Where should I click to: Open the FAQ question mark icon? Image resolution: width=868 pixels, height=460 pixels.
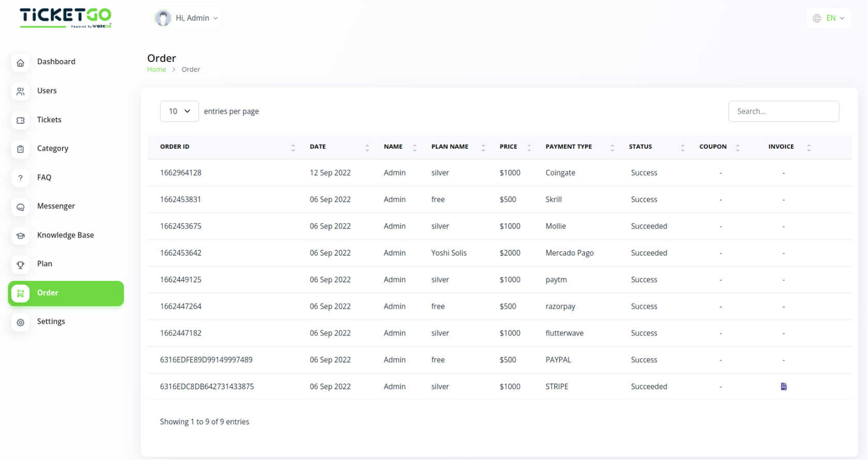pyautogui.click(x=21, y=178)
